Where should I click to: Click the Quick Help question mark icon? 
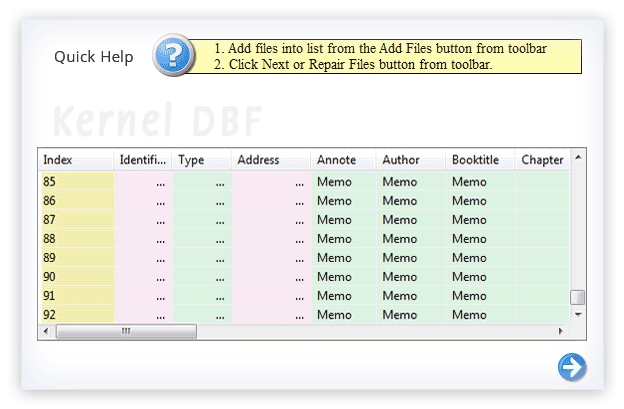tap(174, 55)
